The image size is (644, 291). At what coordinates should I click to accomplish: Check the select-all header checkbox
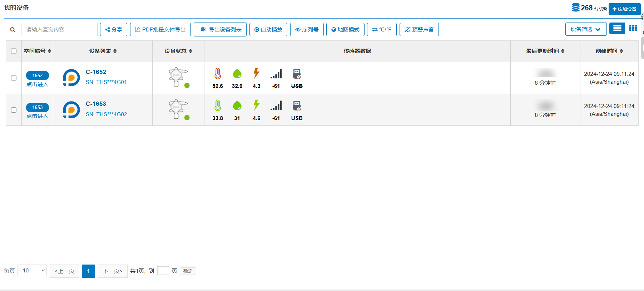[14, 51]
